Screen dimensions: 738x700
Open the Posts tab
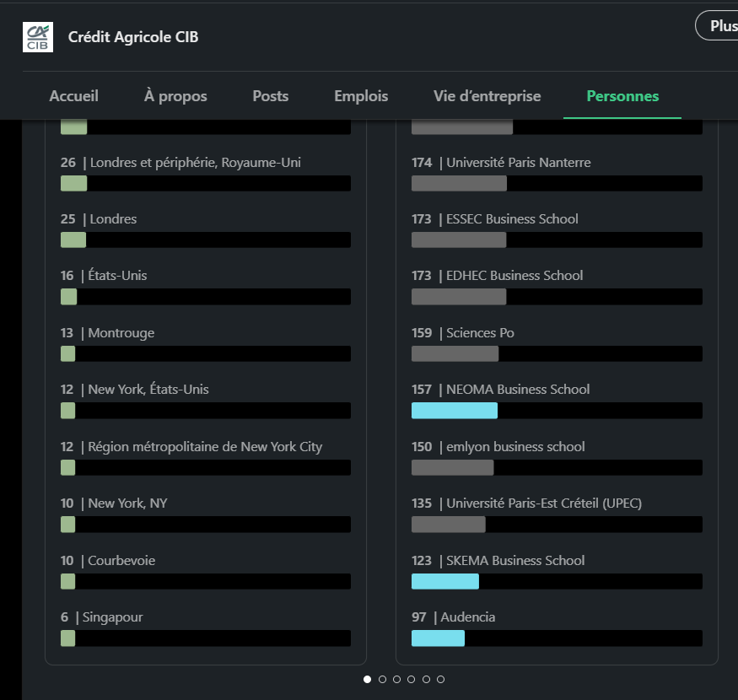pos(271,96)
